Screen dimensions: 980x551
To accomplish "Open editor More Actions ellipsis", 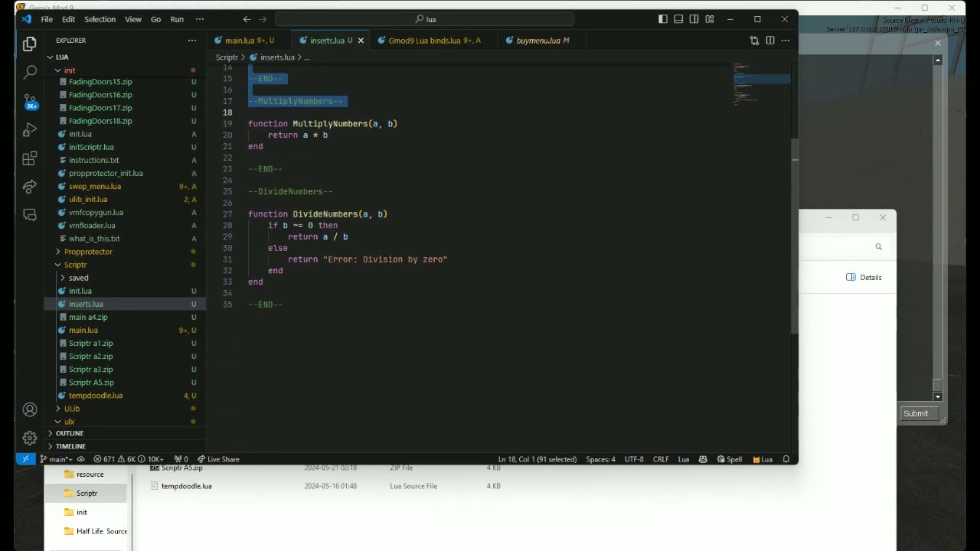I will [x=786, y=41].
